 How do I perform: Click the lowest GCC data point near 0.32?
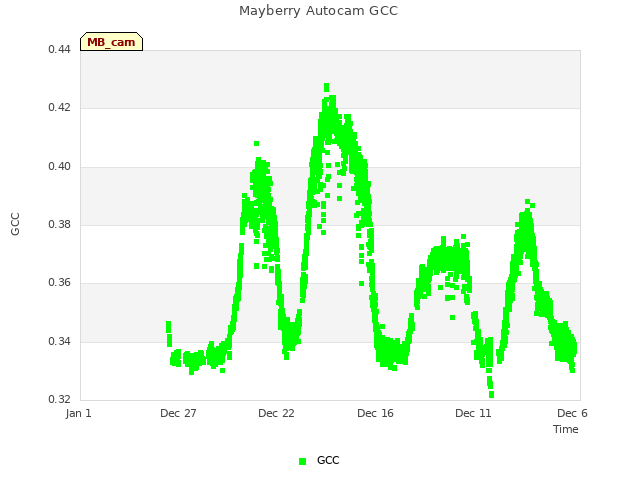click(491, 395)
